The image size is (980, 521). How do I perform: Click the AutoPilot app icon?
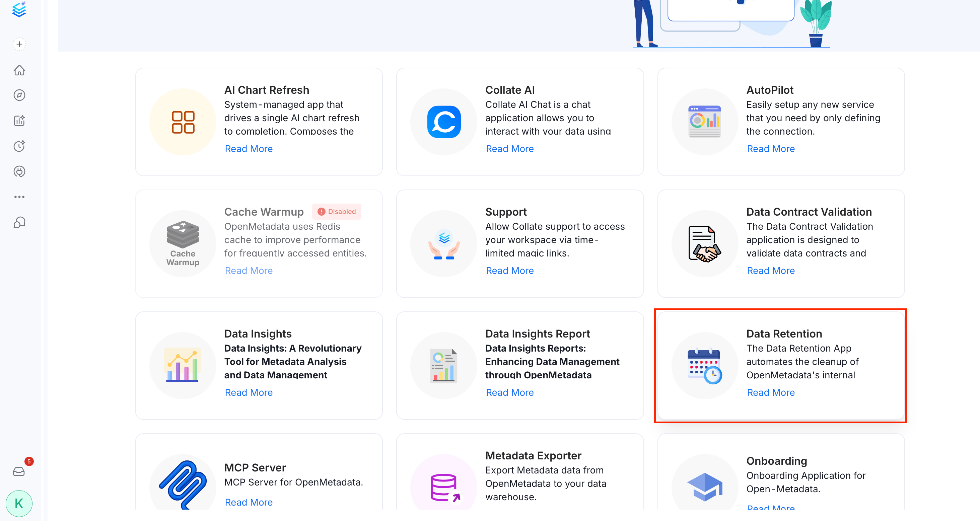[705, 122]
